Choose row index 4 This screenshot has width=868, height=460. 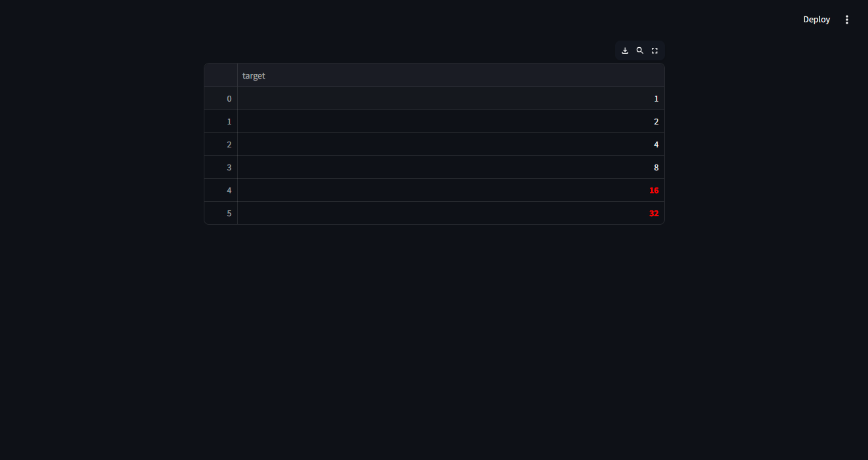(221, 190)
